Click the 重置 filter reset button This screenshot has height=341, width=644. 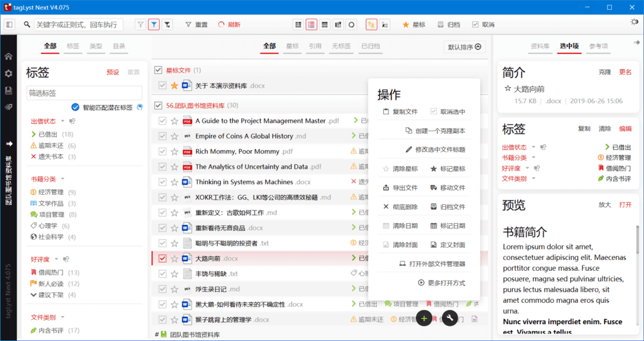[x=196, y=25]
